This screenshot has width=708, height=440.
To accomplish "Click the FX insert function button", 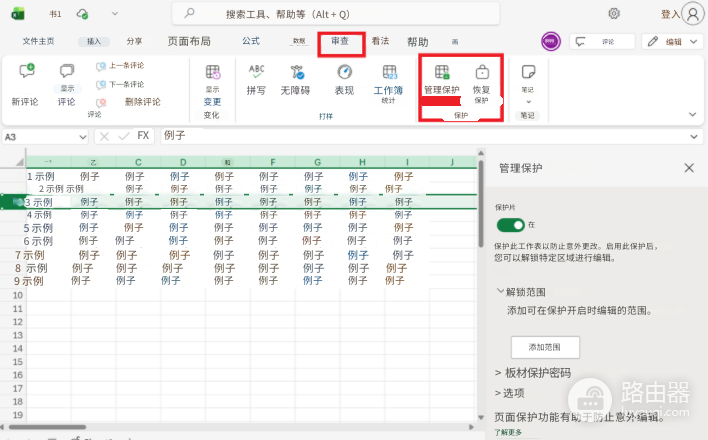I will coord(143,136).
